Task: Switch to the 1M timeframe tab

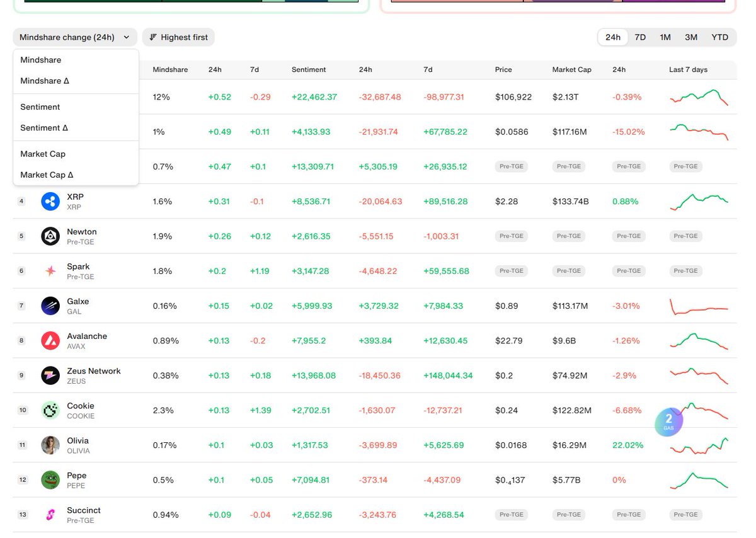Action: point(665,37)
